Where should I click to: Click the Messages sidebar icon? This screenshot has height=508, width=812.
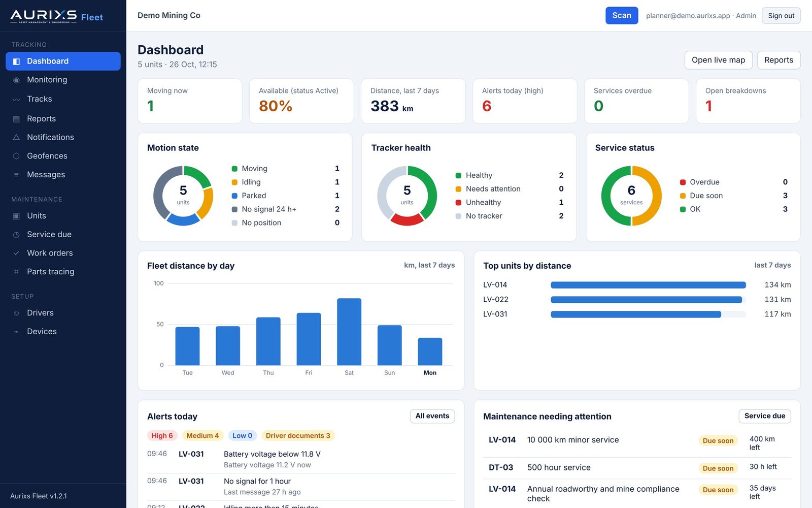pyautogui.click(x=16, y=175)
